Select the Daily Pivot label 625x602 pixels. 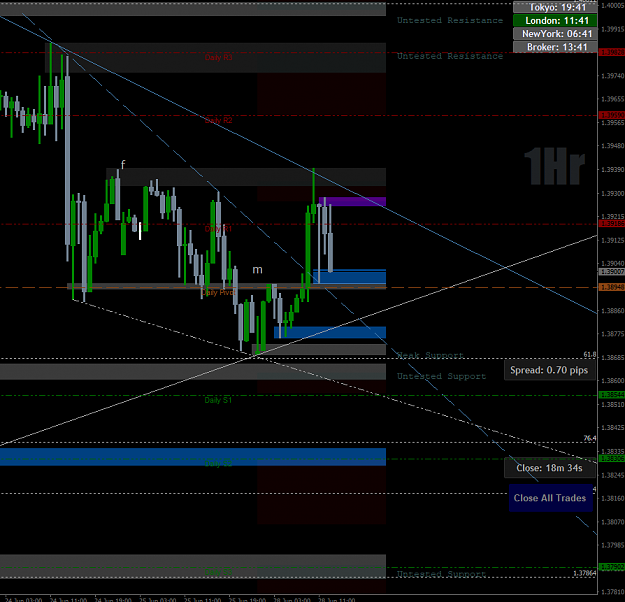[x=218, y=293]
